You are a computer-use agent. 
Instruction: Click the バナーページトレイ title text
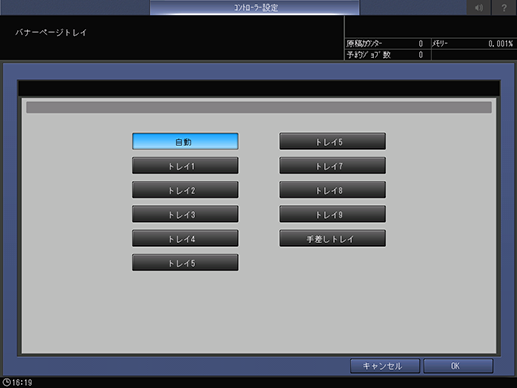point(51,33)
